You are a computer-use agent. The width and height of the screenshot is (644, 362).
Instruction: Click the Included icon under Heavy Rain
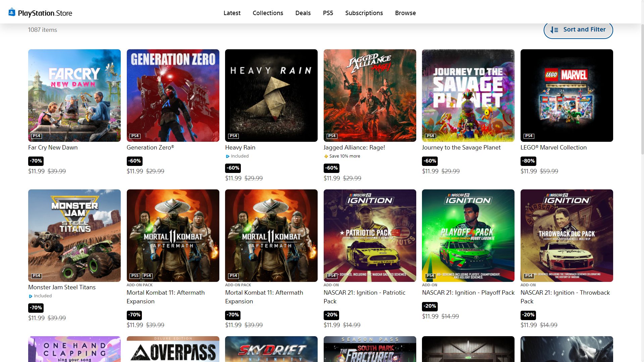227,156
